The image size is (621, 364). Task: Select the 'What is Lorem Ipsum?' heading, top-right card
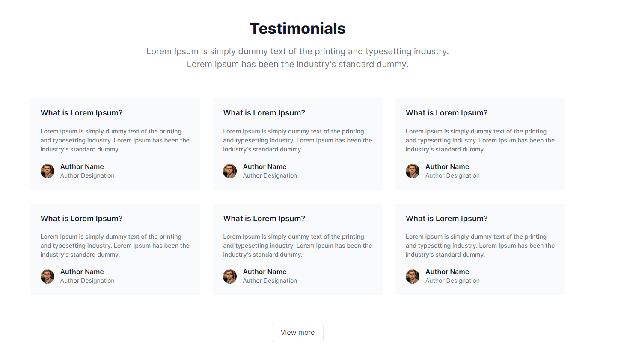pos(446,112)
